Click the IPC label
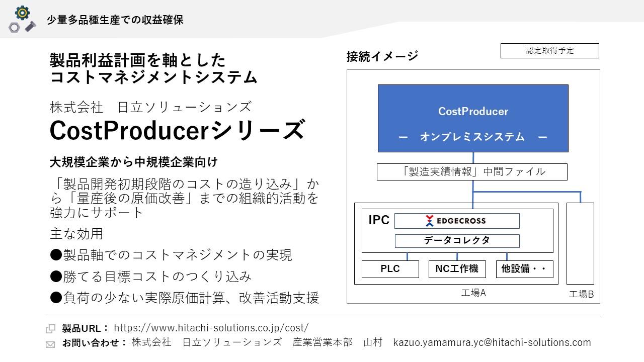The image size is (644, 362). tap(379, 220)
